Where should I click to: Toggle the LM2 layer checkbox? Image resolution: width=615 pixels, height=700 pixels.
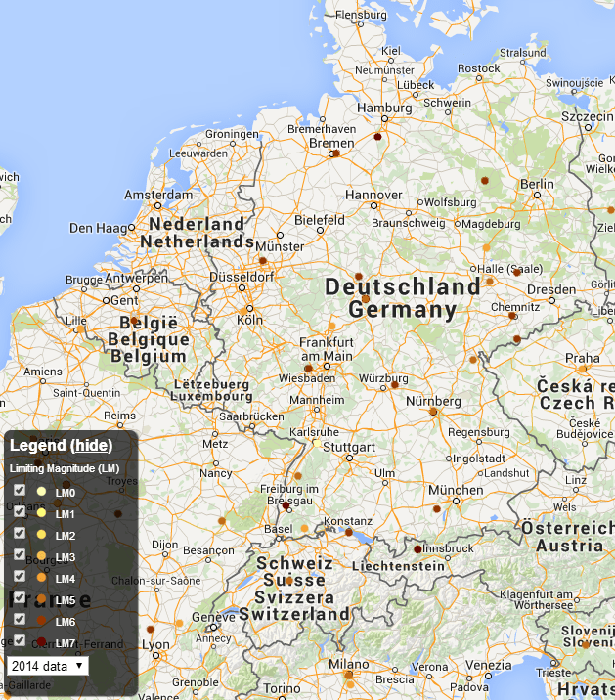(20, 533)
